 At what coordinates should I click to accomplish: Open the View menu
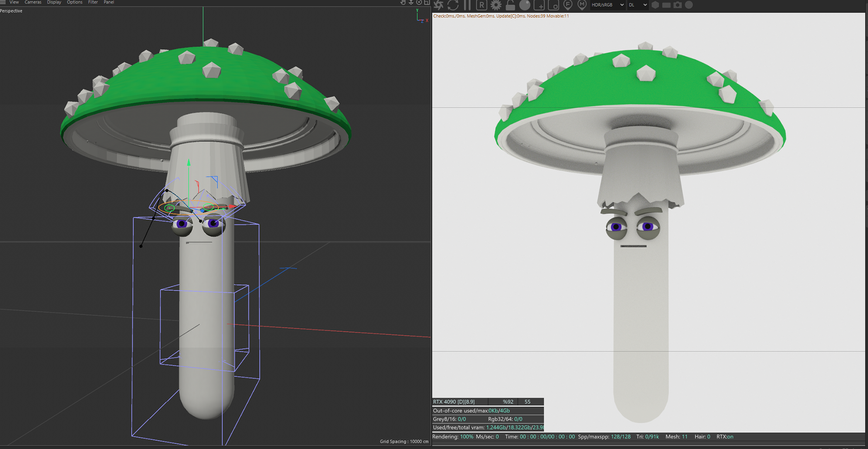coord(14,2)
